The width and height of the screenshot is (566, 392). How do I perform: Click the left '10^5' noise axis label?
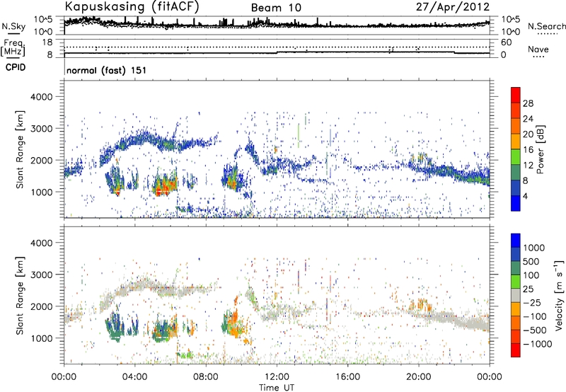42,20
